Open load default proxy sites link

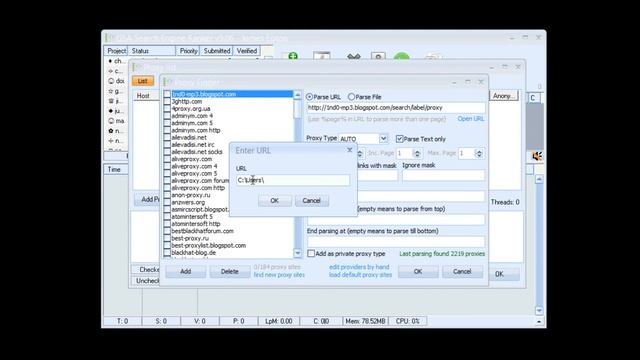coord(360,275)
